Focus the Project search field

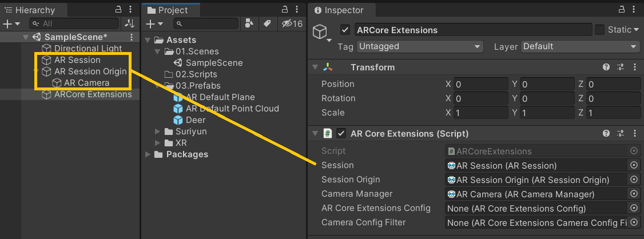tap(206, 24)
